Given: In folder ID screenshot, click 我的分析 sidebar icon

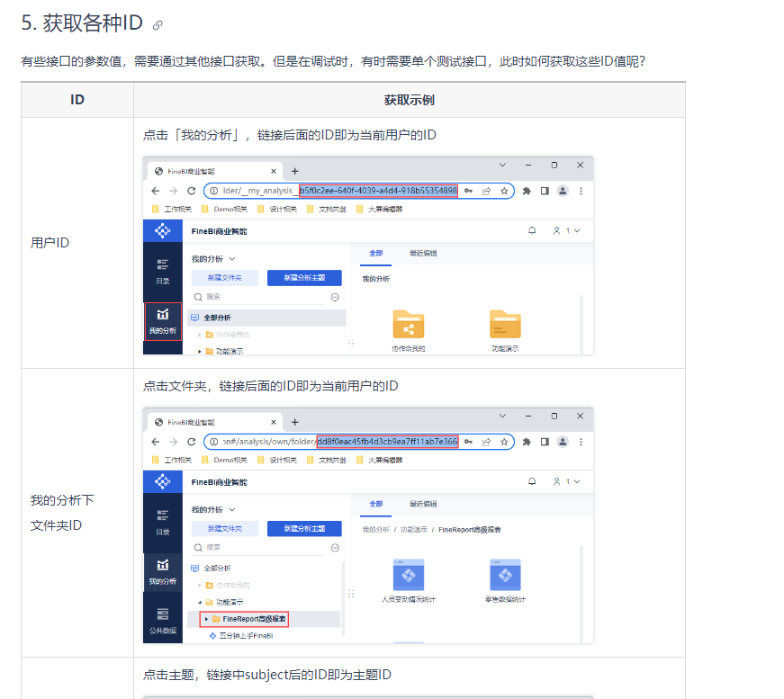Looking at the screenshot, I should pos(163,571).
